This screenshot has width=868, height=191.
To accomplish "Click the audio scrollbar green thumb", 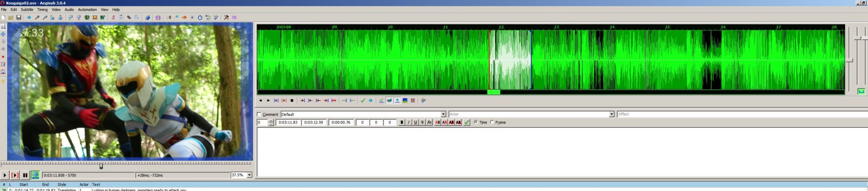I will [x=494, y=92].
